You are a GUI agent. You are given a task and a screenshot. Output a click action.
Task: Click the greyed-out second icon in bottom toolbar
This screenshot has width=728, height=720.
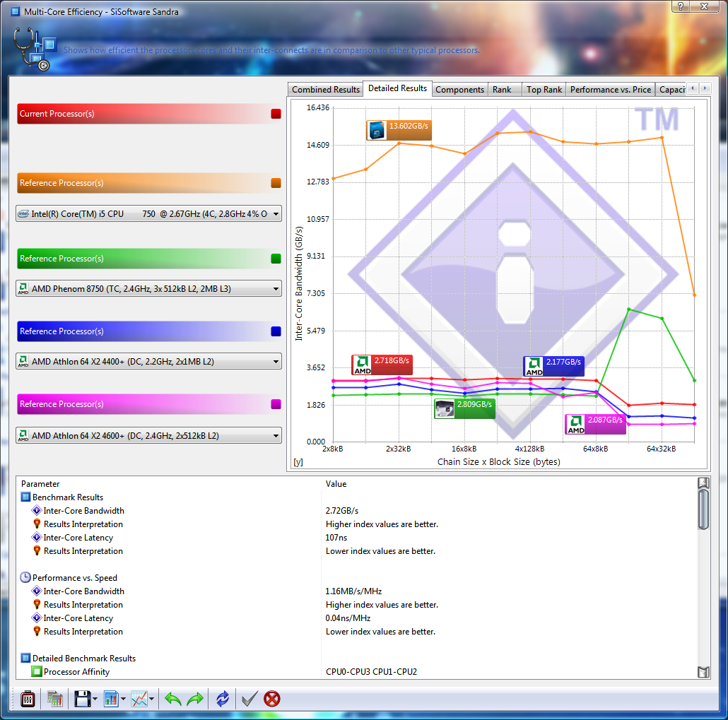[x=55, y=699]
